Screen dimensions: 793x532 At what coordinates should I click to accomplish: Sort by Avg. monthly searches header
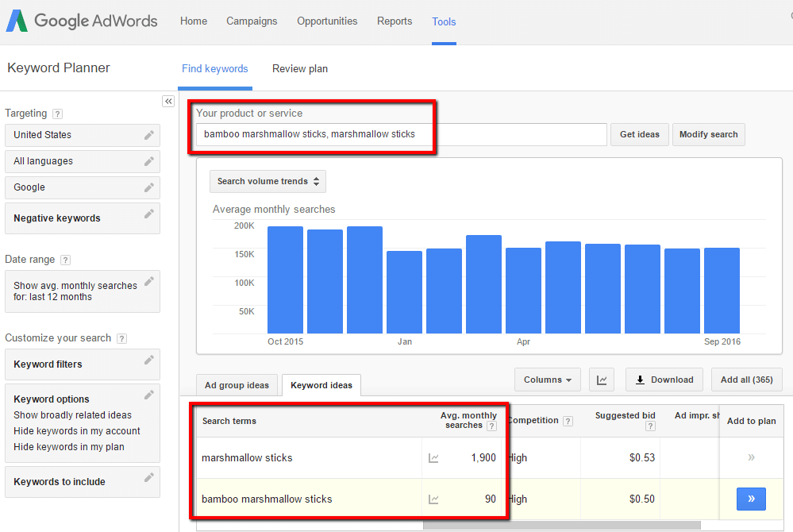tap(468, 420)
